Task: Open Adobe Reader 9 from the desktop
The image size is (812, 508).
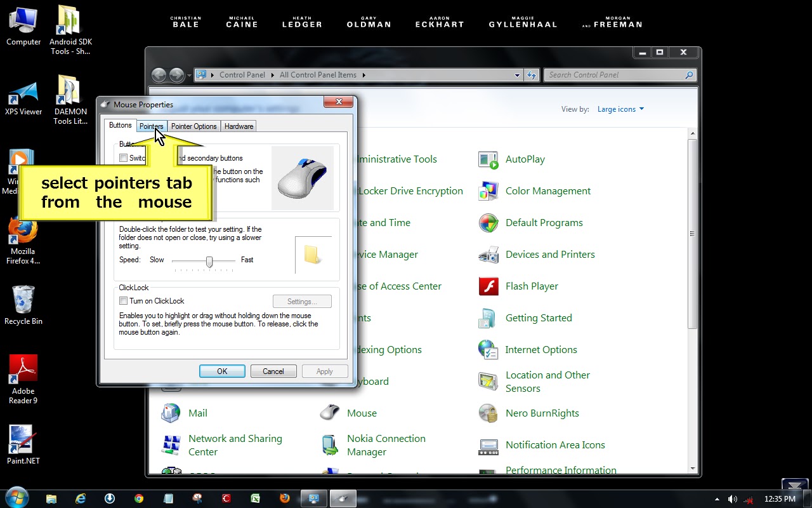Action: click(x=23, y=368)
